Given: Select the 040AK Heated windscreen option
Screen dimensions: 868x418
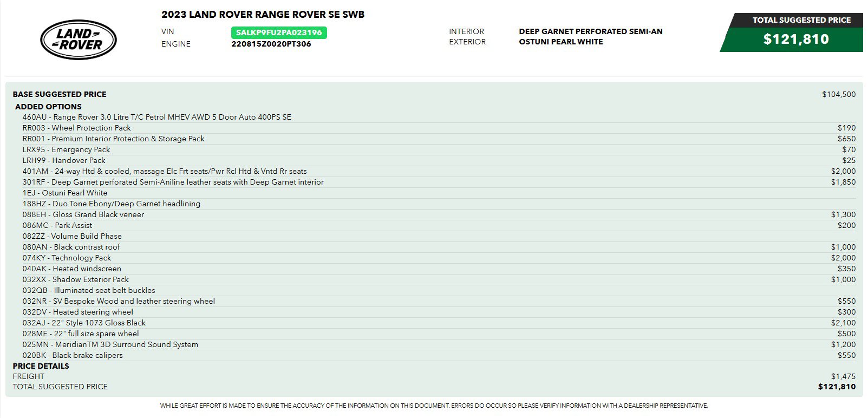Looking at the screenshot, I should 439,269.
